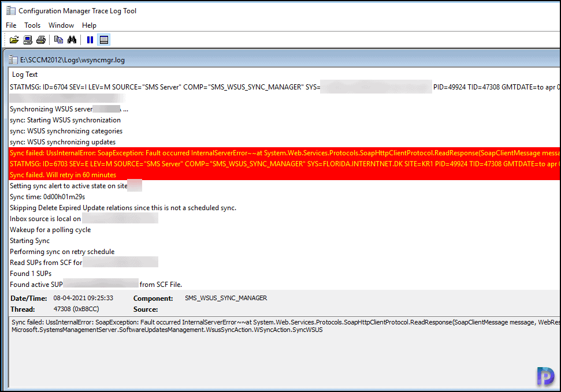Select the 'Found 1 SUPs' log row
Viewport: 561px width, 392px height.
[285, 274]
